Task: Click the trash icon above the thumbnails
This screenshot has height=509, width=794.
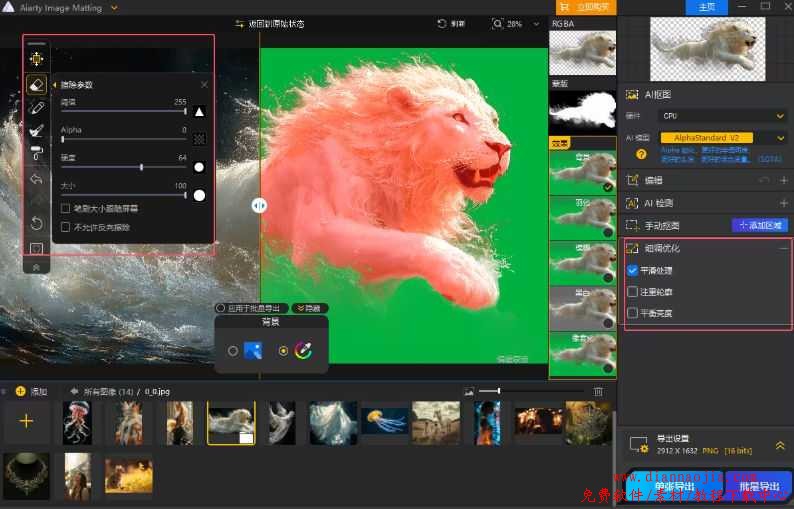Action: (x=599, y=391)
